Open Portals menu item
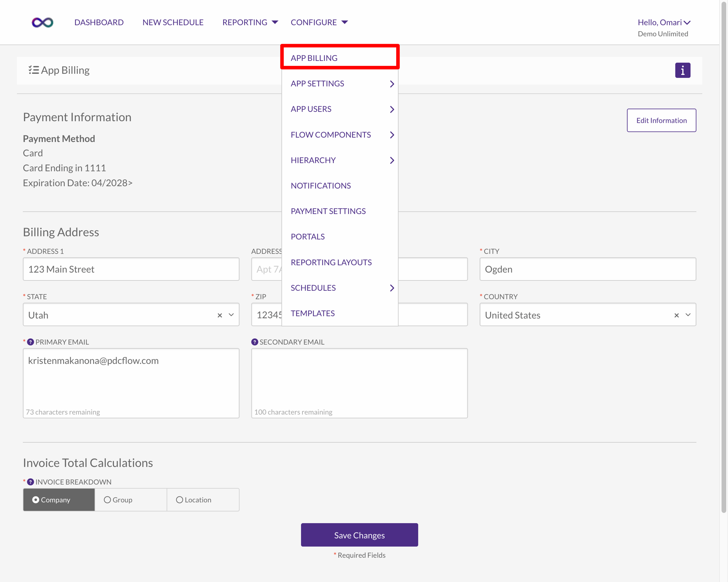Screen dimensions: 728x582 340,236
